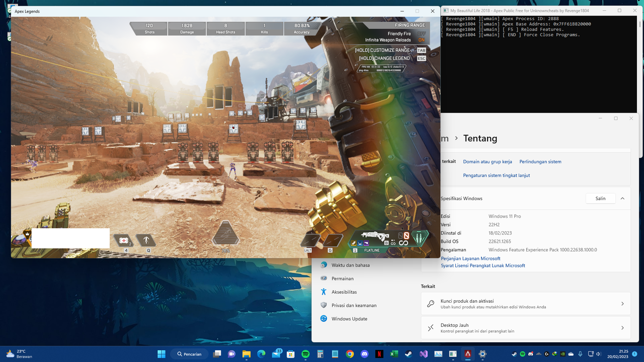Select the syringe icon with keybind 4
This screenshot has width=644, height=362.
(x=124, y=240)
